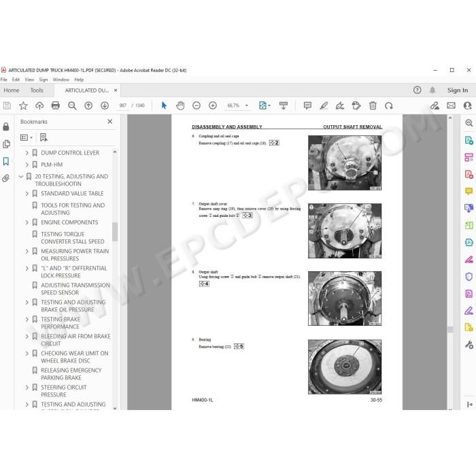This screenshot has height=476, width=476.
Task: Add a comment sticky note
Action: [x=307, y=105]
